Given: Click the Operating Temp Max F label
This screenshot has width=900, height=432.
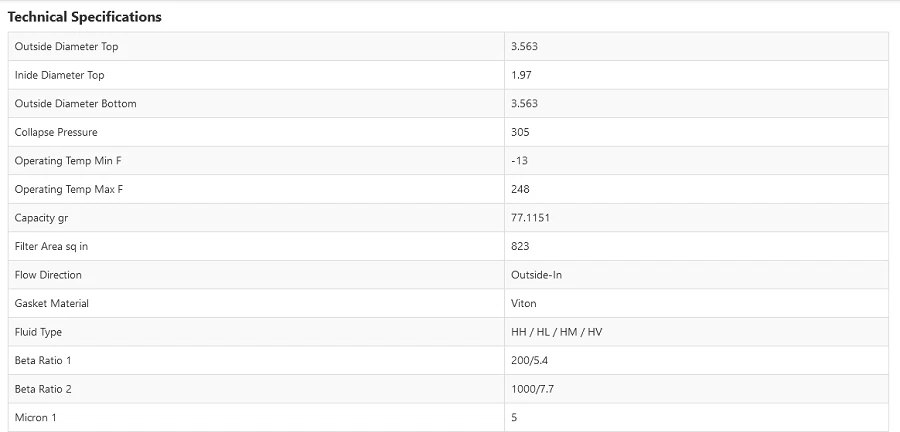Looking at the screenshot, I should coord(69,189).
